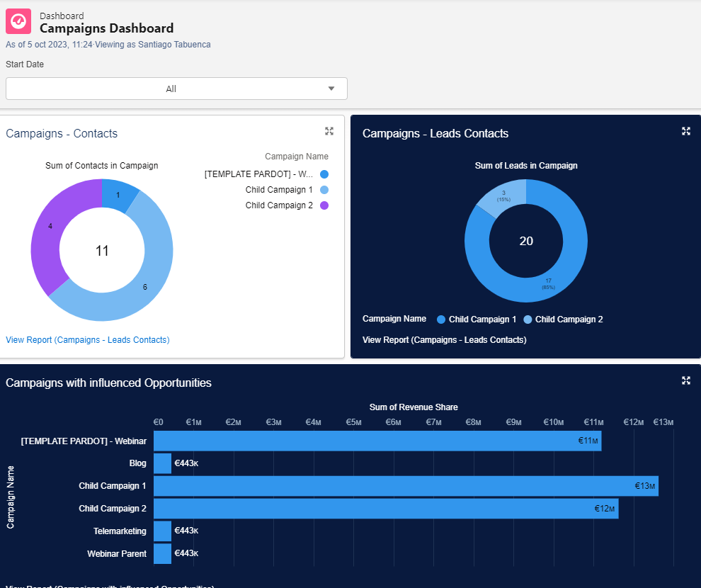Click the Campaigns - Contacts widget title

pyautogui.click(x=62, y=133)
